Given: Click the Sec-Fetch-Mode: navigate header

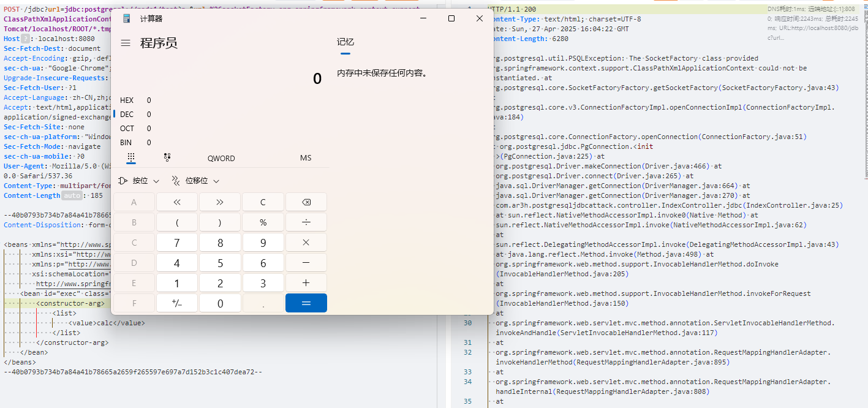Looking at the screenshot, I should (52, 146).
